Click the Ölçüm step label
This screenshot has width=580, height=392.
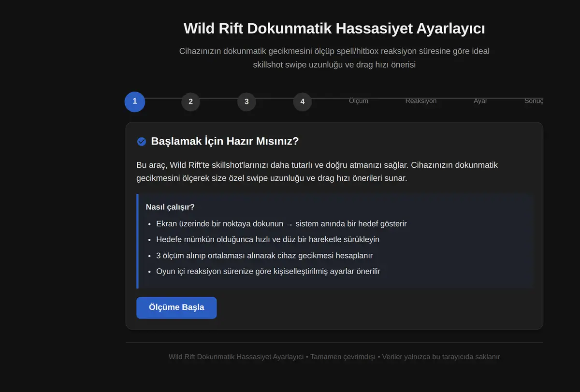tap(359, 101)
